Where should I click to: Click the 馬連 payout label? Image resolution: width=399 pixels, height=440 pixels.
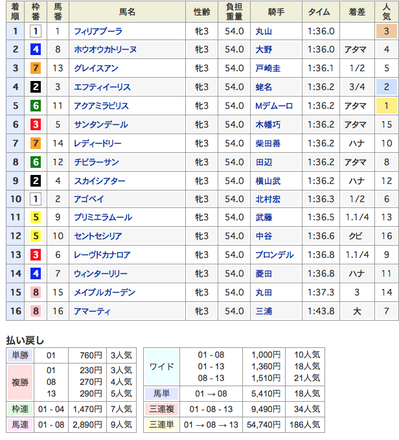[20, 425]
